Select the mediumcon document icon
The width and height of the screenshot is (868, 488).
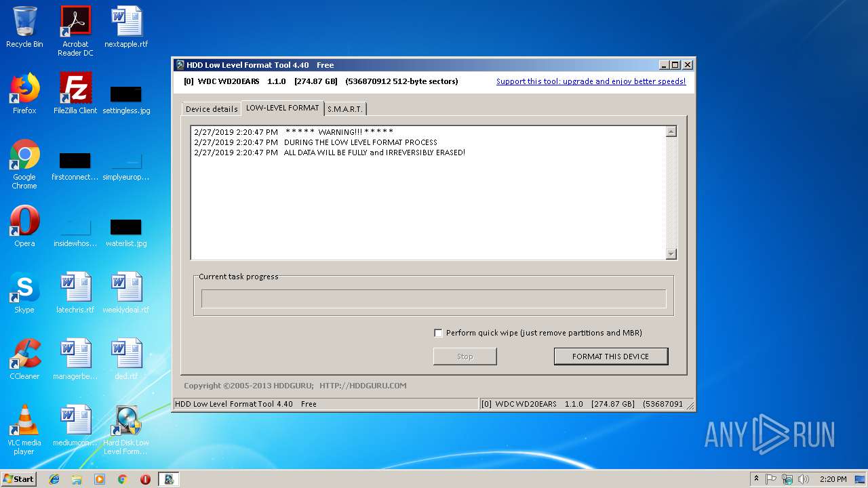(75, 426)
